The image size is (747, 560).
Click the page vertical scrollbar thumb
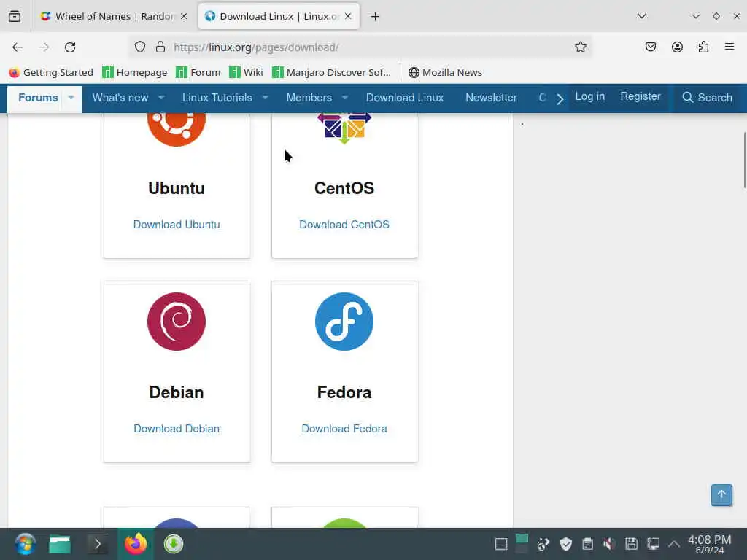pyautogui.click(x=744, y=160)
